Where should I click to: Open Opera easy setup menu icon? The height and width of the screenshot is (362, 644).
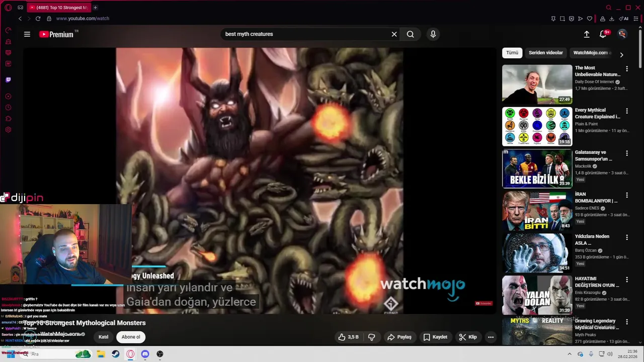pos(636,19)
